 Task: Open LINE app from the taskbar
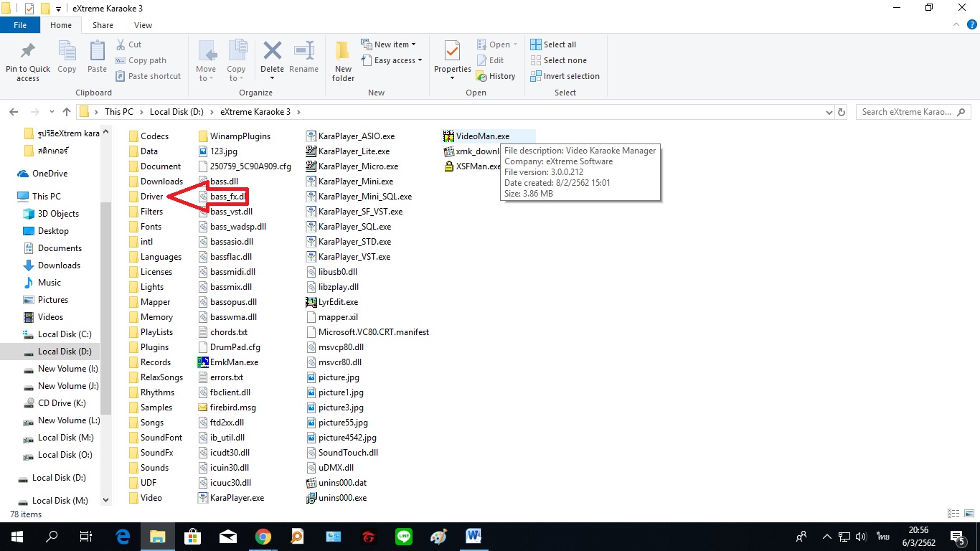coord(403,537)
